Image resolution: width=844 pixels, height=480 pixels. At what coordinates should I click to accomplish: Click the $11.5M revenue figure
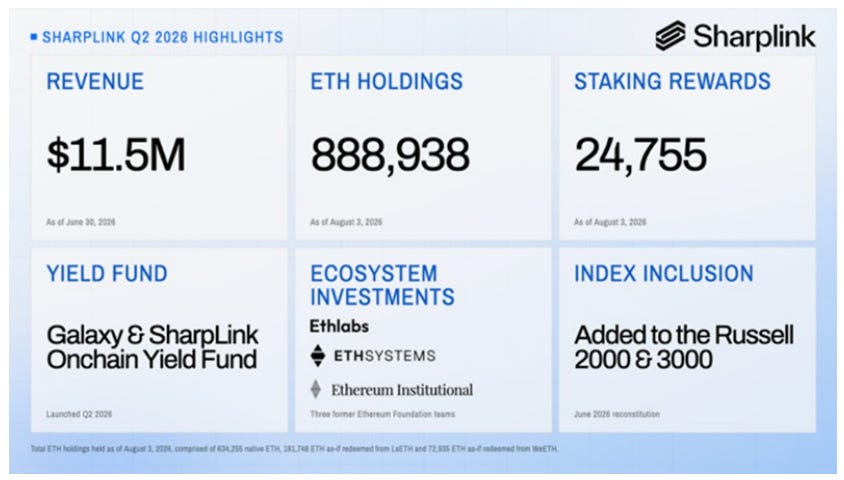[x=116, y=155]
